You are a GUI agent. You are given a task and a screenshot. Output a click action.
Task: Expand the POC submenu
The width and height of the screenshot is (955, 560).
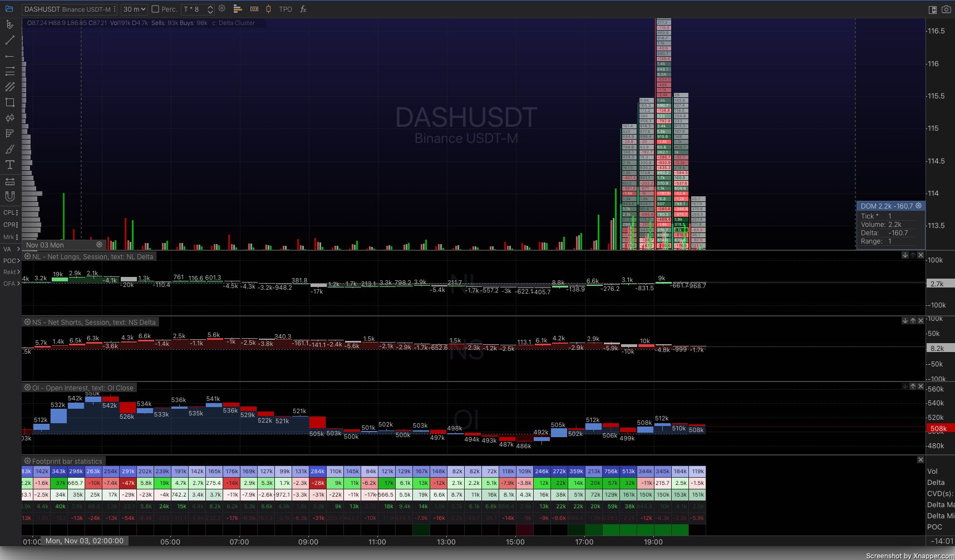pos(18,261)
